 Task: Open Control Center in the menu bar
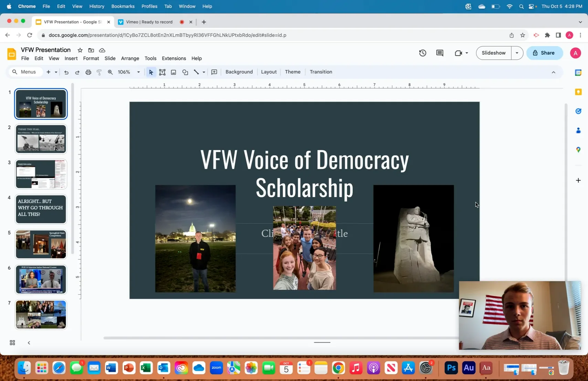pyautogui.click(x=532, y=6)
